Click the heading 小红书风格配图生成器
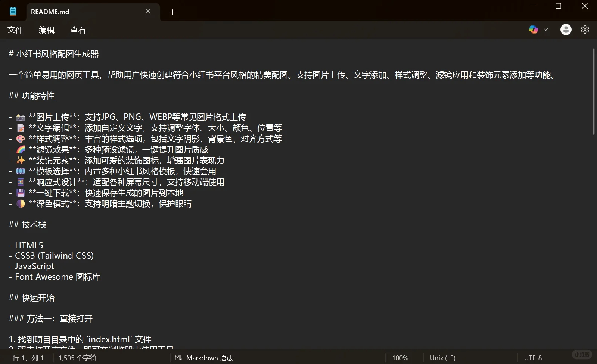The image size is (597, 364). click(x=57, y=54)
